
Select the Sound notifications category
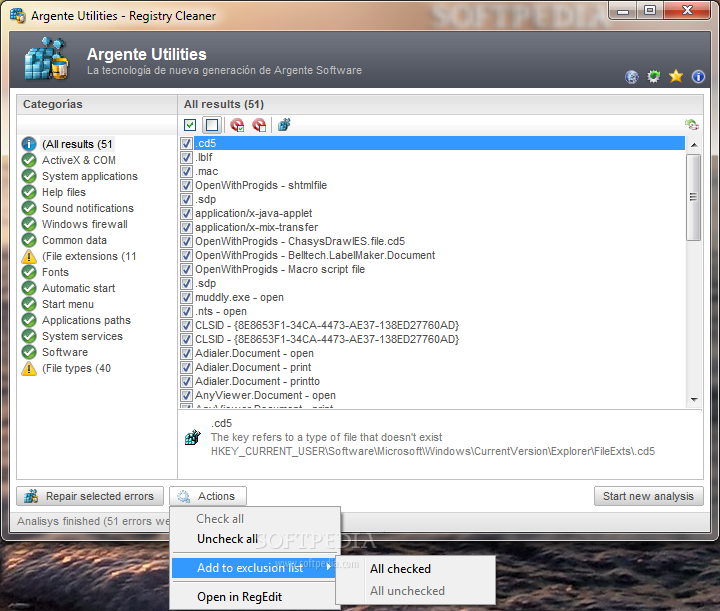[88, 208]
